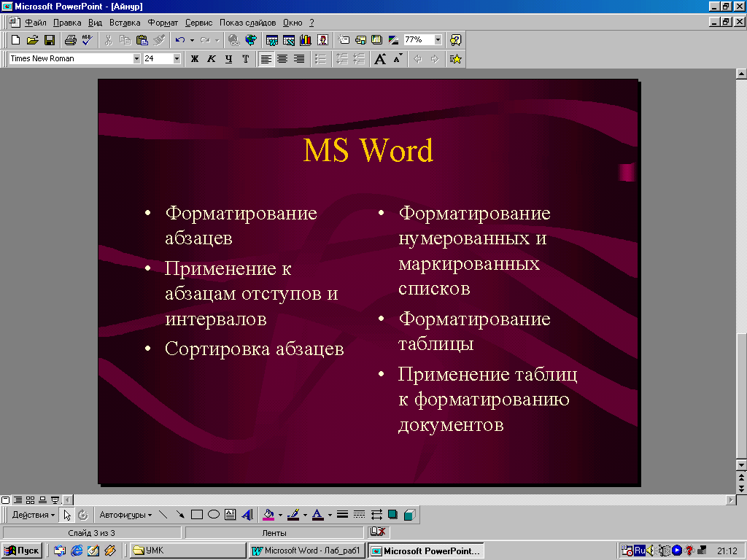Select the Oval drawing tool
This screenshot has width=747, height=560.
pos(214,515)
